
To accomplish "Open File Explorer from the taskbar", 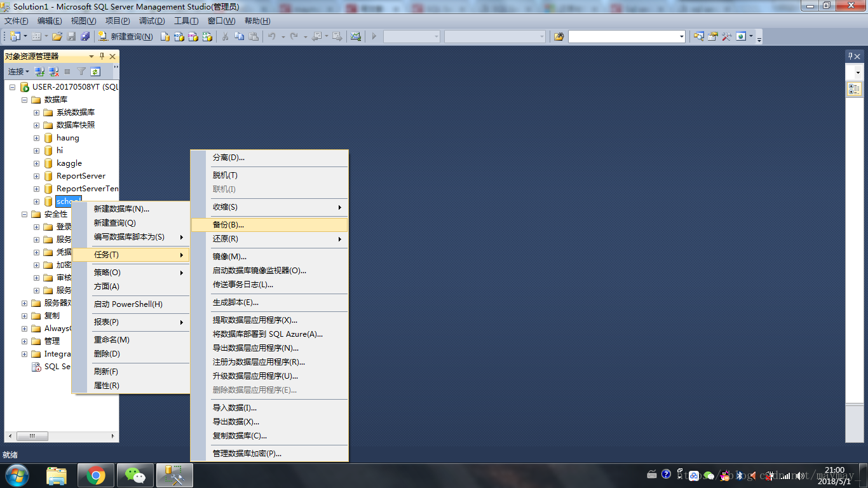I will click(57, 475).
